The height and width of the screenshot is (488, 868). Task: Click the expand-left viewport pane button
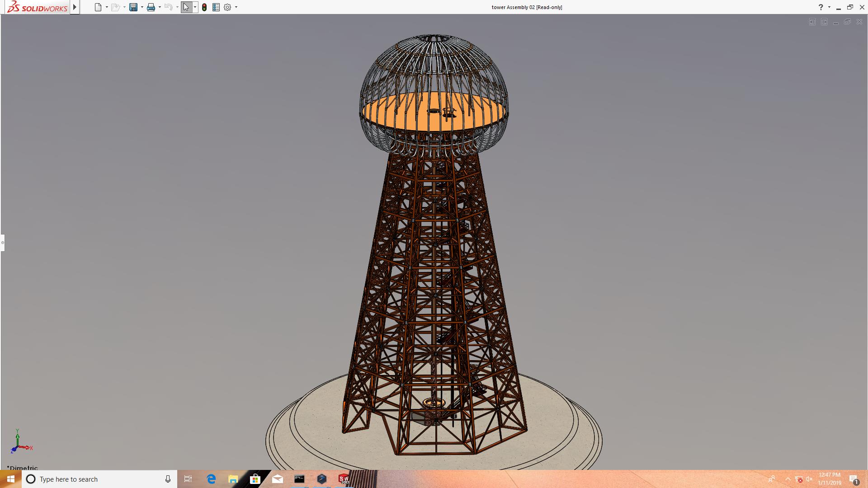click(x=812, y=22)
